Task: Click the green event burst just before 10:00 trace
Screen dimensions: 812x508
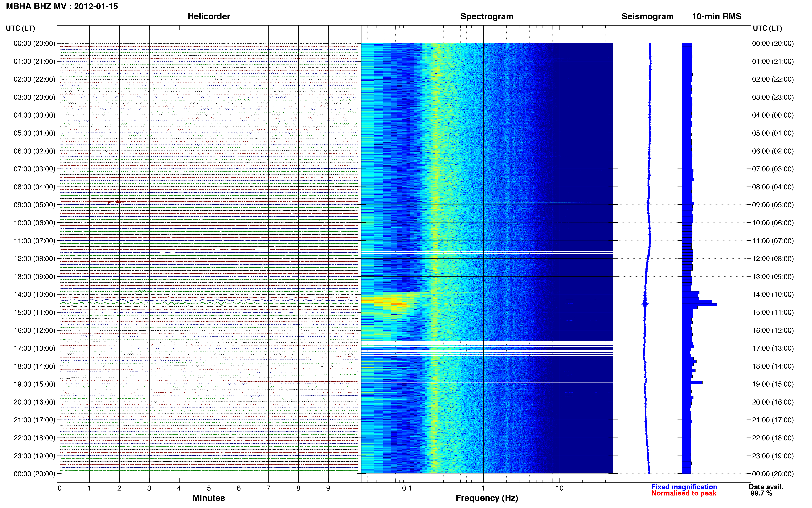Action: click(x=321, y=219)
